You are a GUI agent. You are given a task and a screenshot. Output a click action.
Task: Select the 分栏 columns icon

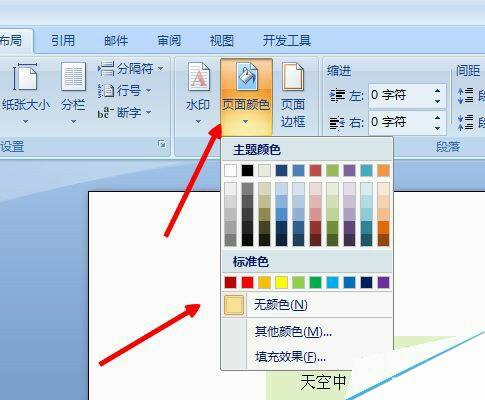pyautogui.click(x=73, y=77)
